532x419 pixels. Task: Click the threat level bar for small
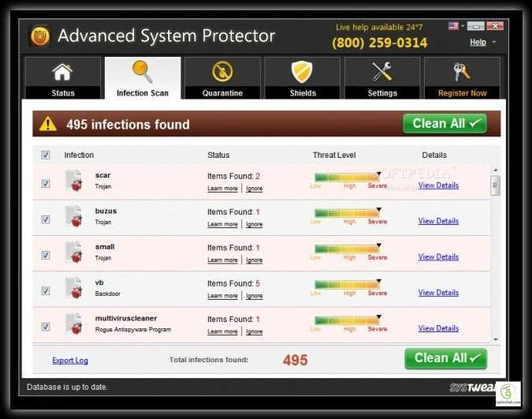point(347,249)
